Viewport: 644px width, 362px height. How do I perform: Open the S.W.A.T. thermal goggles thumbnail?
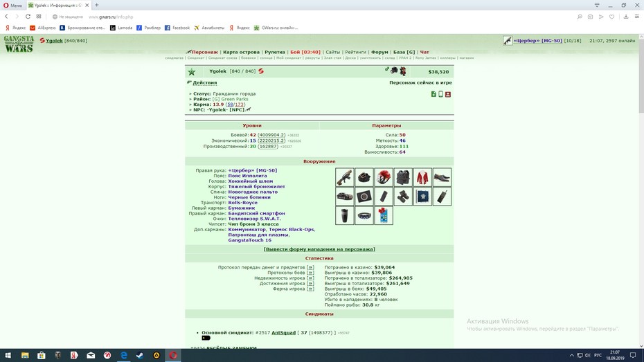coord(403,197)
